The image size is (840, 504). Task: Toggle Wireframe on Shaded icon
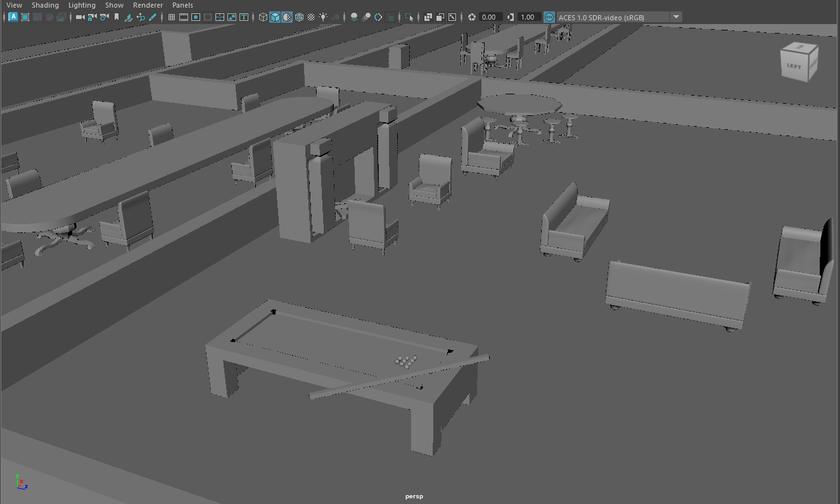click(x=299, y=17)
